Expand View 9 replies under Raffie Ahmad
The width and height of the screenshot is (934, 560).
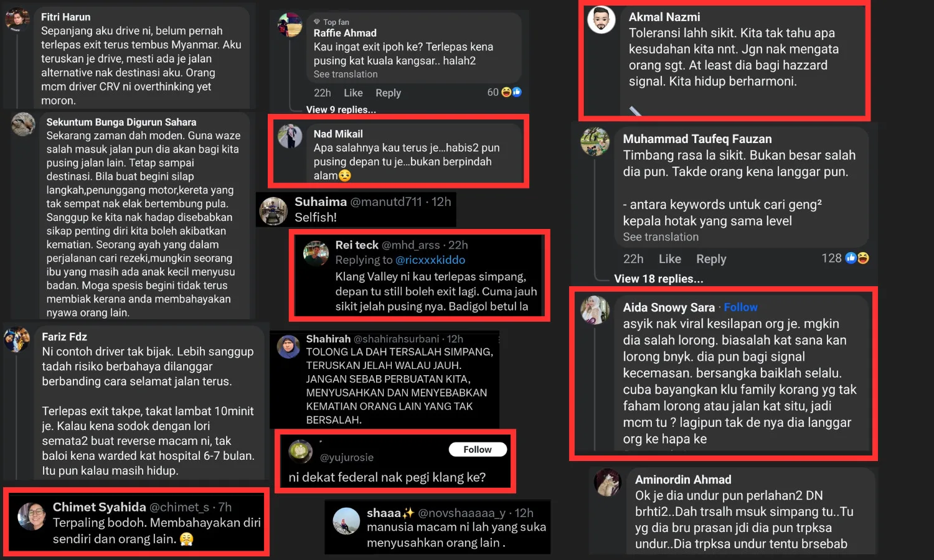click(341, 110)
